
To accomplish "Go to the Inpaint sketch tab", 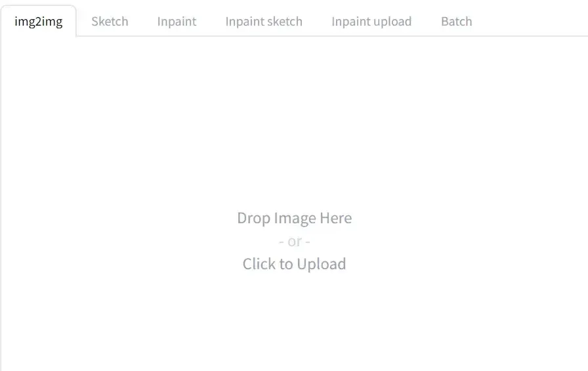I will pos(264,22).
